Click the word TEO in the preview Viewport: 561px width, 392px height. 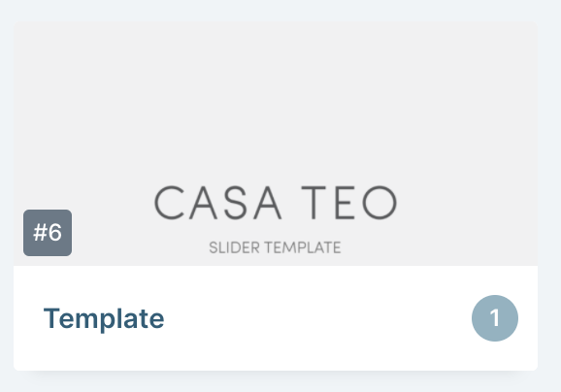(349, 203)
